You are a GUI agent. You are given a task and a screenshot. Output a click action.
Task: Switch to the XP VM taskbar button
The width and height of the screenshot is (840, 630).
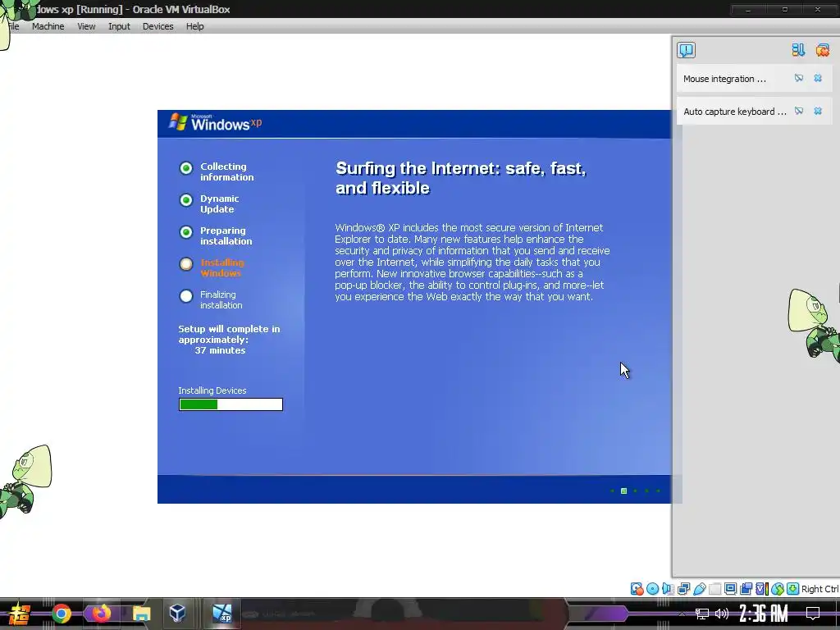coord(222,614)
